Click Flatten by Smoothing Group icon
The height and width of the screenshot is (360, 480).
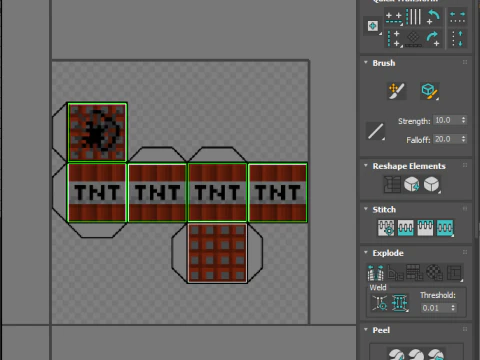pos(415,272)
